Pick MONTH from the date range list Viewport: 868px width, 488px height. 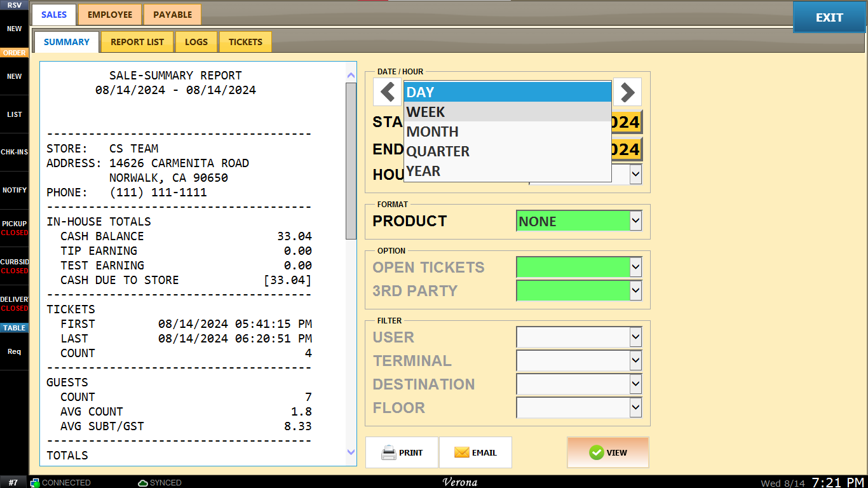click(507, 132)
